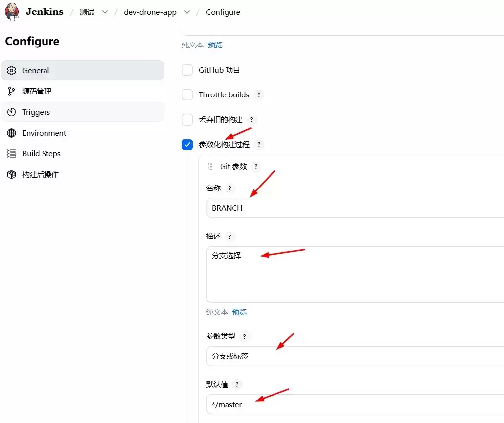Click the Configure breadcrumb link
Screen dimensions: 504x423
coord(223,12)
